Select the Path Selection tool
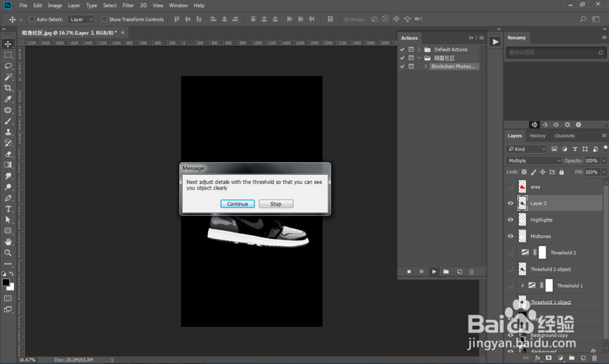Viewport: 609px width, 364px height. (8, 220)
